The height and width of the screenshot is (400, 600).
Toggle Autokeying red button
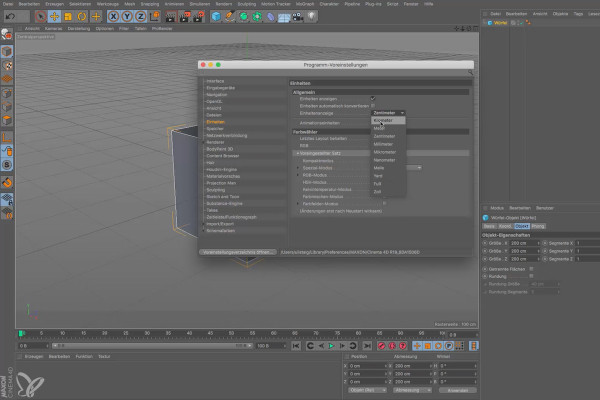point(392,346)
